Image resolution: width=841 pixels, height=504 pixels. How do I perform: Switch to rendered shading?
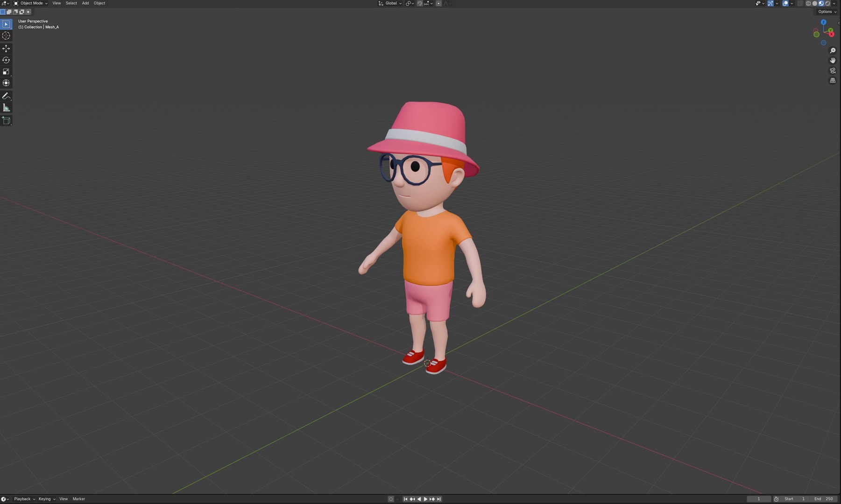[x=827, y=3]
